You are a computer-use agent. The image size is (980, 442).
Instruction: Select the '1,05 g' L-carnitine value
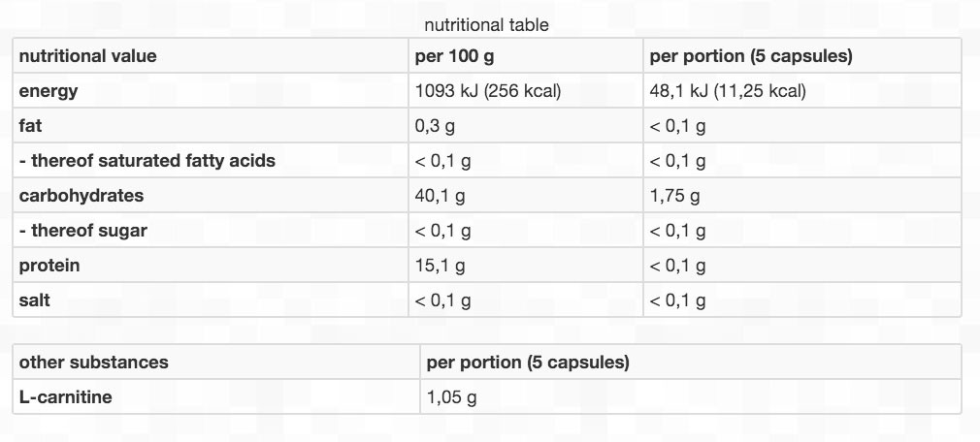pos(452,397)
